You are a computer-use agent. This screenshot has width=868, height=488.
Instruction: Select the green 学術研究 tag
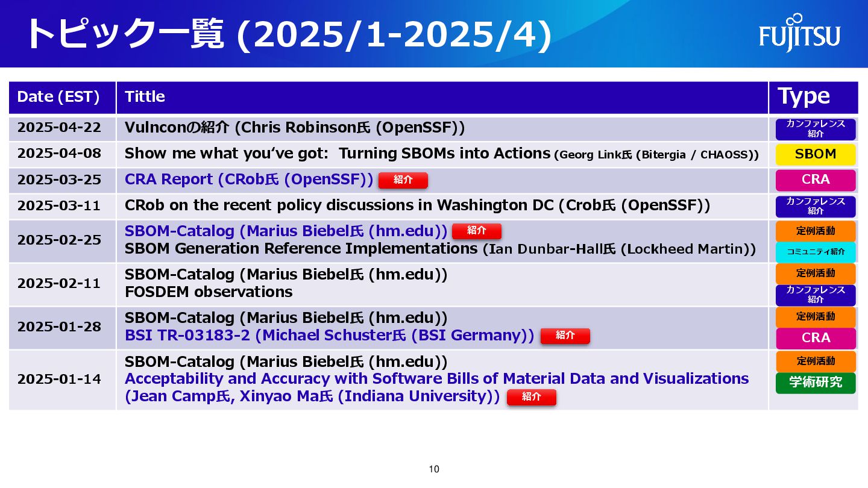(816, 383)
